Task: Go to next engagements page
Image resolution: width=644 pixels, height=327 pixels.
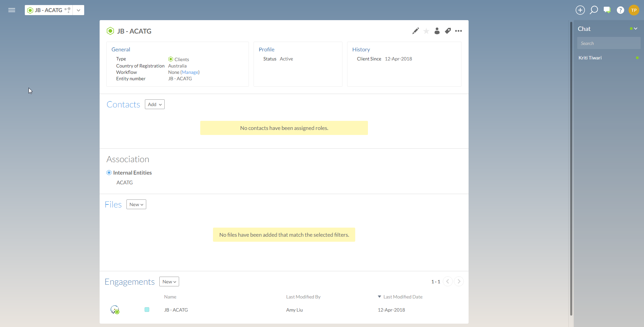Action: [x=459, y=281]
